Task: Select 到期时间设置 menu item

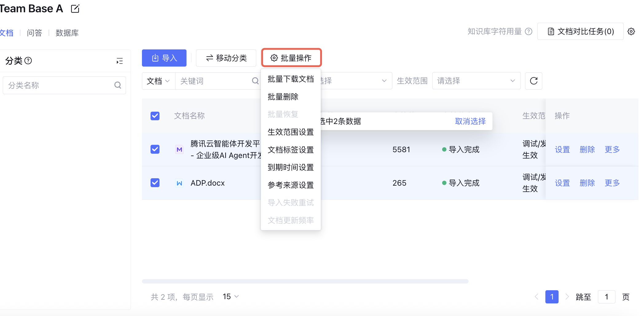Action: 291,167
